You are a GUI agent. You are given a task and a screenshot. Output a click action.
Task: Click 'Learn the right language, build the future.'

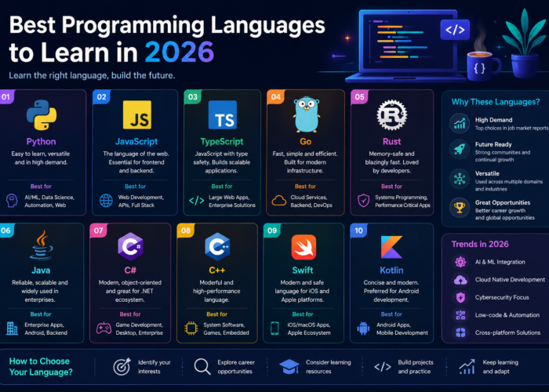(x=92, y=75)
